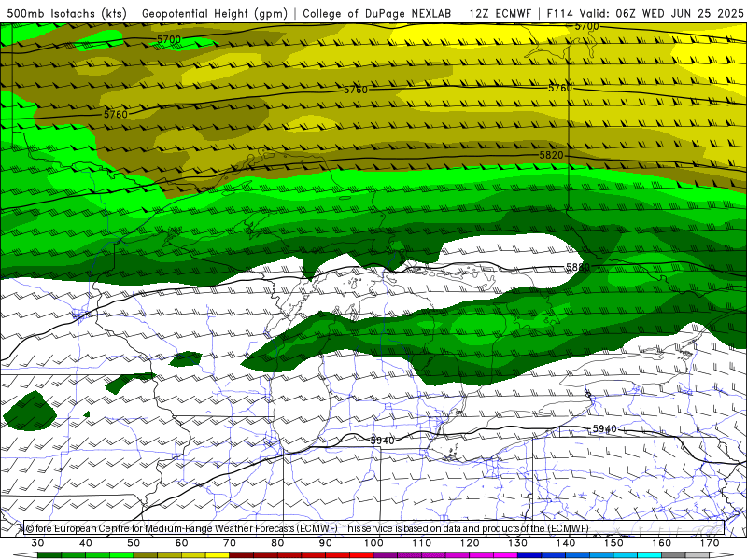
Task: Click the '500mb Isotachs (kts)' title text
Action: tap(66, 13)
